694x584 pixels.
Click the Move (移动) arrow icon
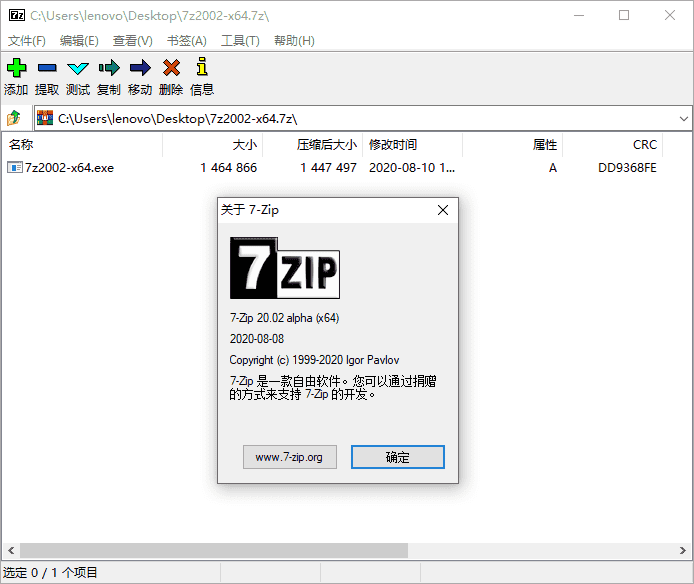140,68
